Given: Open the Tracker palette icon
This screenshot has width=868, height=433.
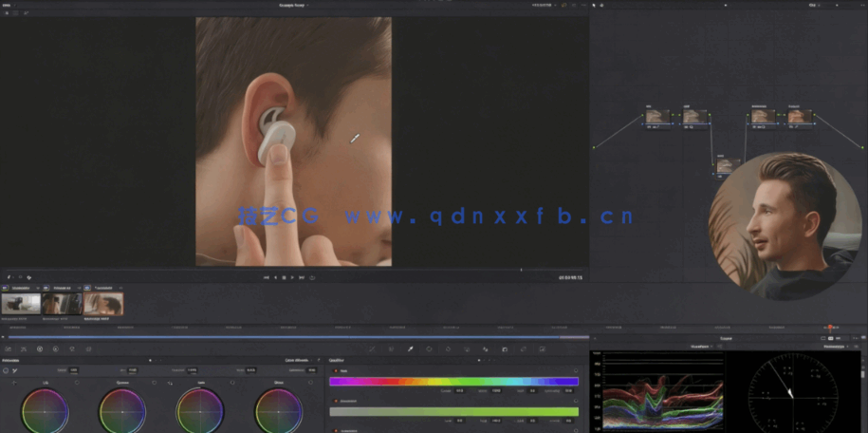Looking at the screenshot, I should click(x=448, y=349).
